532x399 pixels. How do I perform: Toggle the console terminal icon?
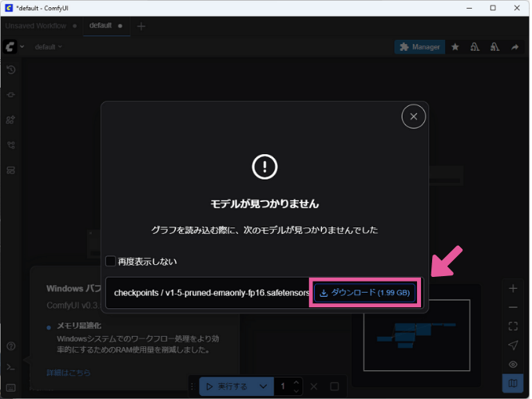pos(11,367)
